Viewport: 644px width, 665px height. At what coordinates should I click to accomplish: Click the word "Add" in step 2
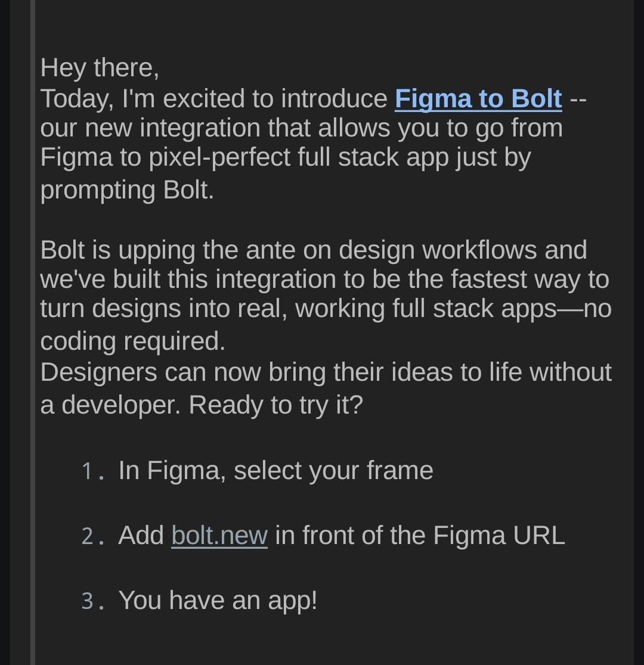pyautogui.click(x=141, y=535)
